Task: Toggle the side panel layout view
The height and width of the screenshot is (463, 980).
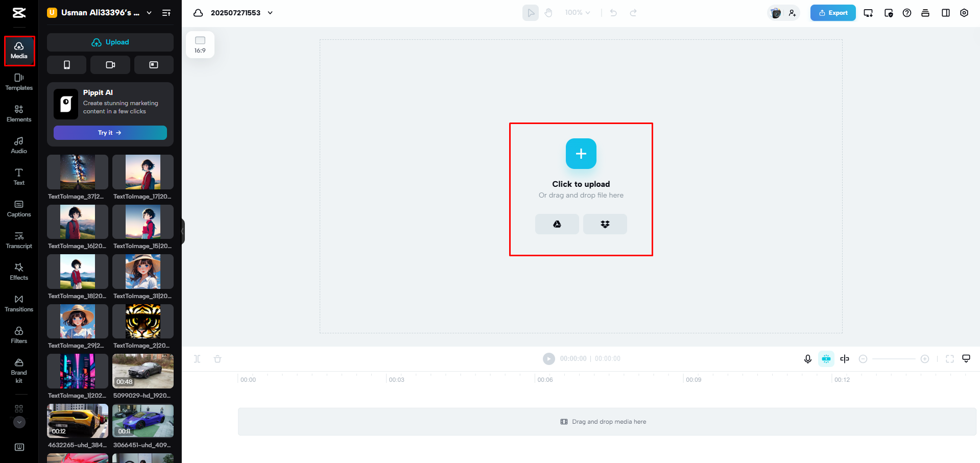Action: tap(946, 13)
